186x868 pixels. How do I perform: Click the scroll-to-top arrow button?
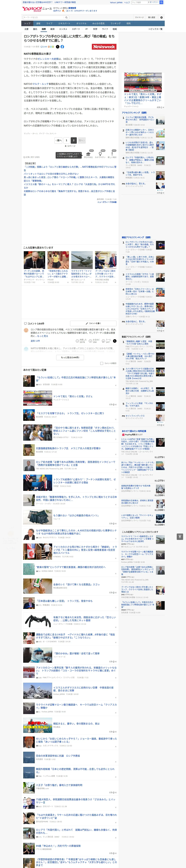pos(180,536)
